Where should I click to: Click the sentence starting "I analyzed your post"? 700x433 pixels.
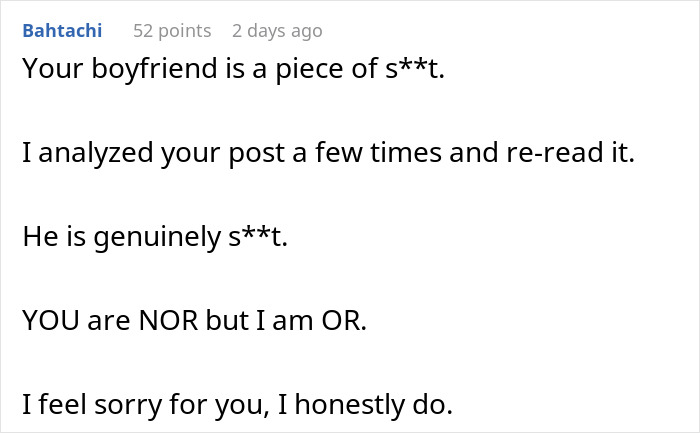coord(328,155)
